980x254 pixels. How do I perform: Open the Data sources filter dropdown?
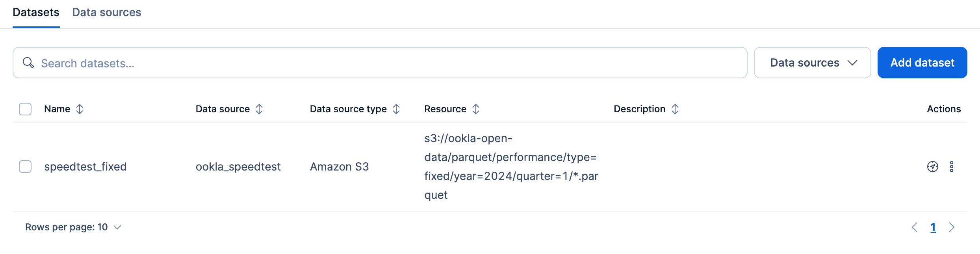tap(812, 63)
